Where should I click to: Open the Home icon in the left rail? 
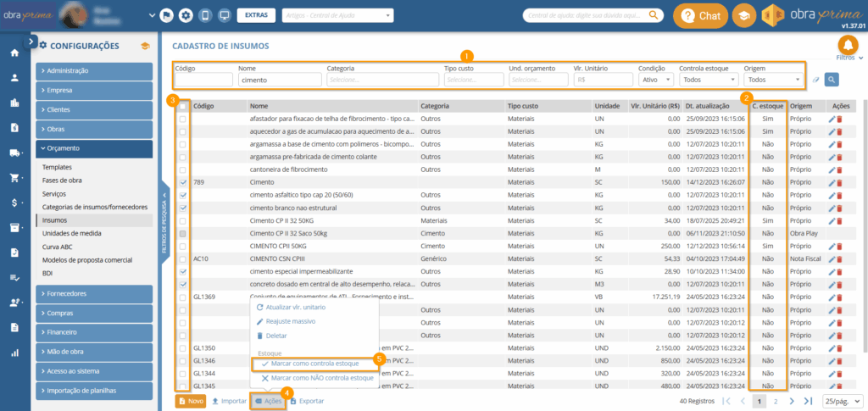click(14, 53)
